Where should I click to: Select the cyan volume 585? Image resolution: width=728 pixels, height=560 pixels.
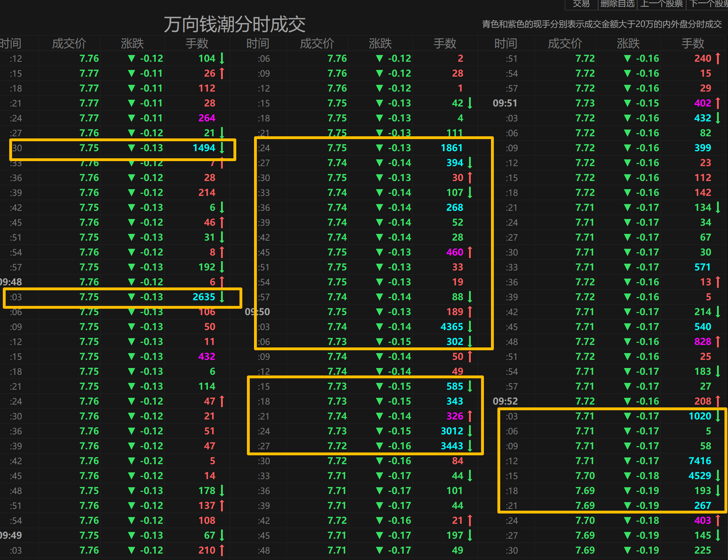pyautogui.click(x=454, y=386)
